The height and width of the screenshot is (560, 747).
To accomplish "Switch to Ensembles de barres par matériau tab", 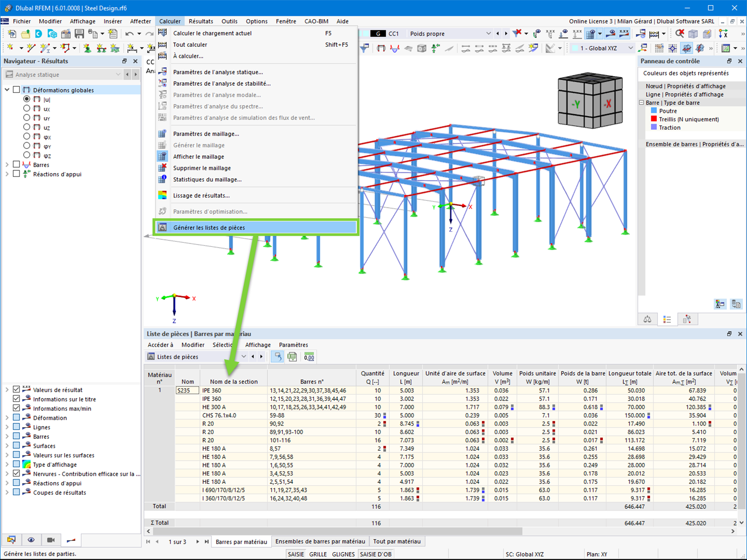I will (320, 542).
